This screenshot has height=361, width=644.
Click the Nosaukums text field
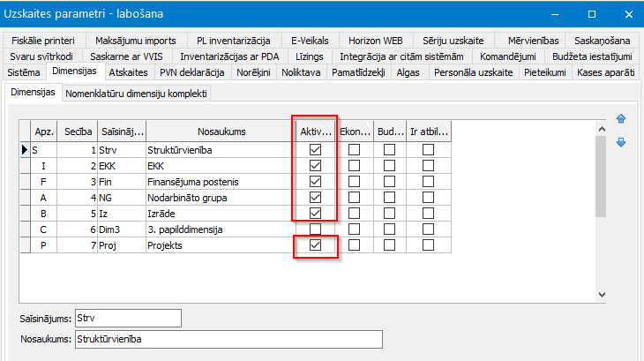pyautogui.click(x=229, y=338)
